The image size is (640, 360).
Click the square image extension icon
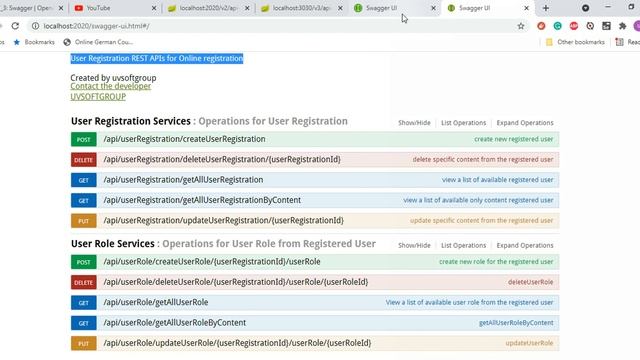tap(606, 26)
